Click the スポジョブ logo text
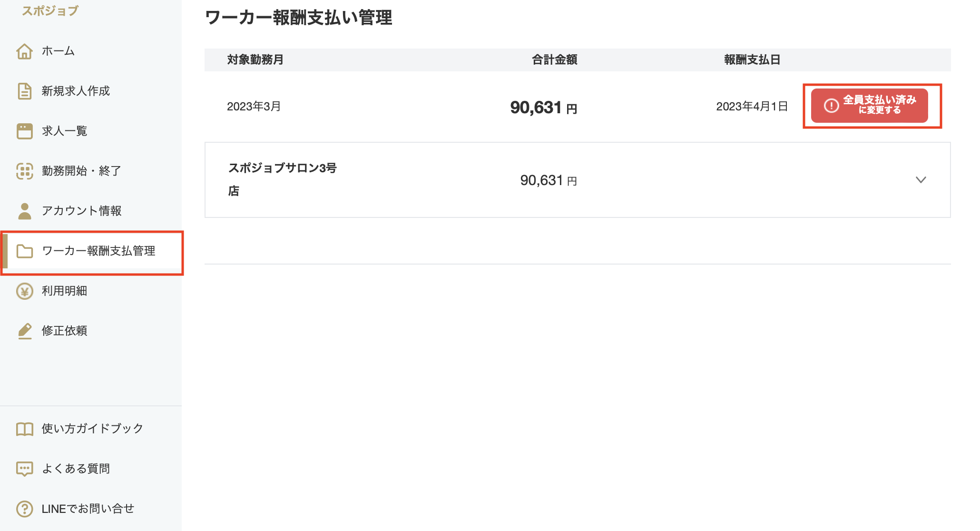Image resolution: width=980 pixels, height=531 pixels. 50,10
